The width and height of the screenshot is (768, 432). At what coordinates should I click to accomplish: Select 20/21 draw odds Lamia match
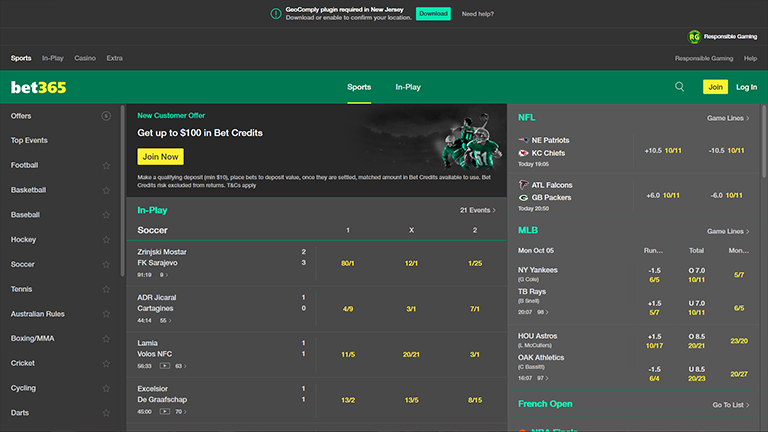411,354
